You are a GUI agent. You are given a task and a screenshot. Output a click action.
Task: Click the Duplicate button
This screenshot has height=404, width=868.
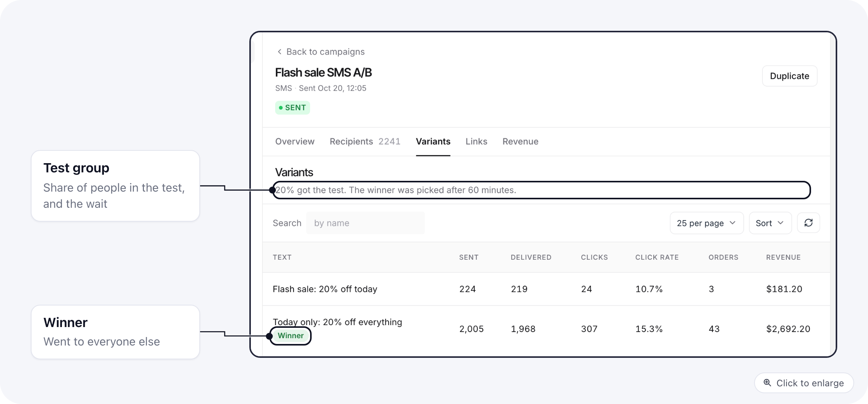click(790, 76)
